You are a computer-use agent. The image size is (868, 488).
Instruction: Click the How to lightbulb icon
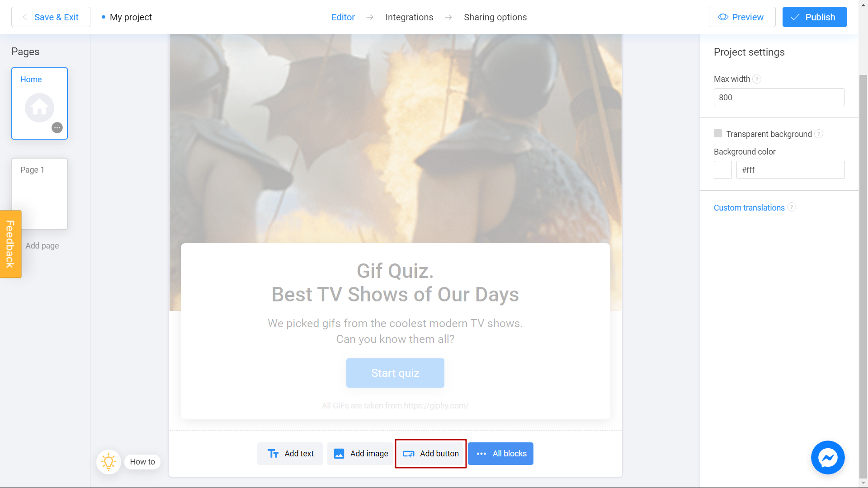click(x=108, y=462)
